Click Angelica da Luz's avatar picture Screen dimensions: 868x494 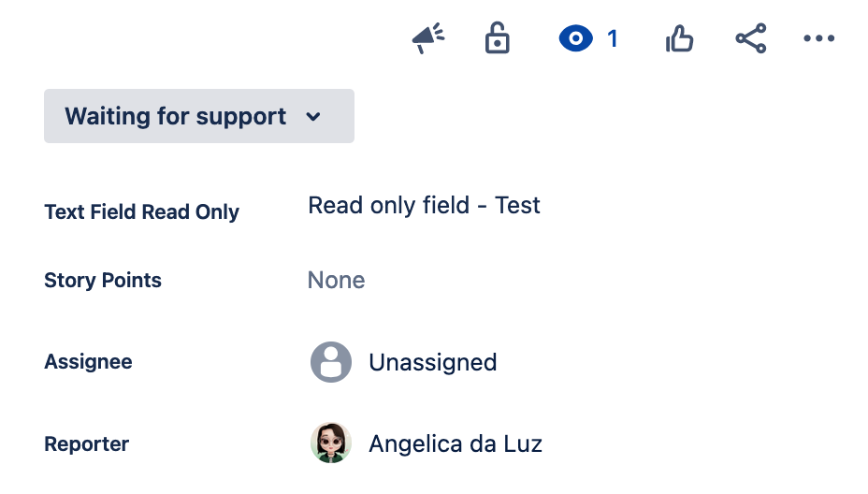331,443
